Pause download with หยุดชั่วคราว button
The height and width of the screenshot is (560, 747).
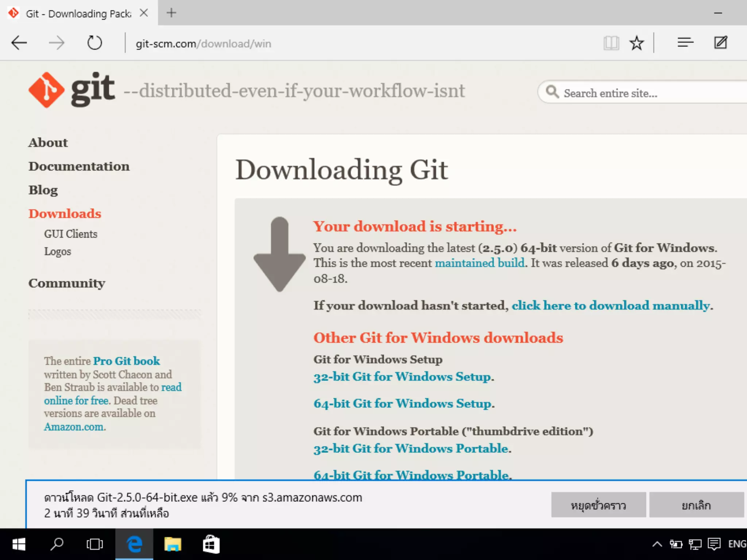click(x=598, y=505)
